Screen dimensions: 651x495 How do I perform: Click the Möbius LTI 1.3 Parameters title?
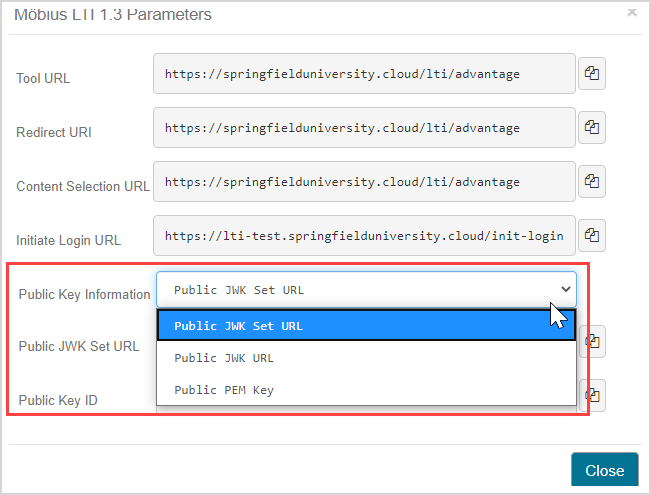111,15
